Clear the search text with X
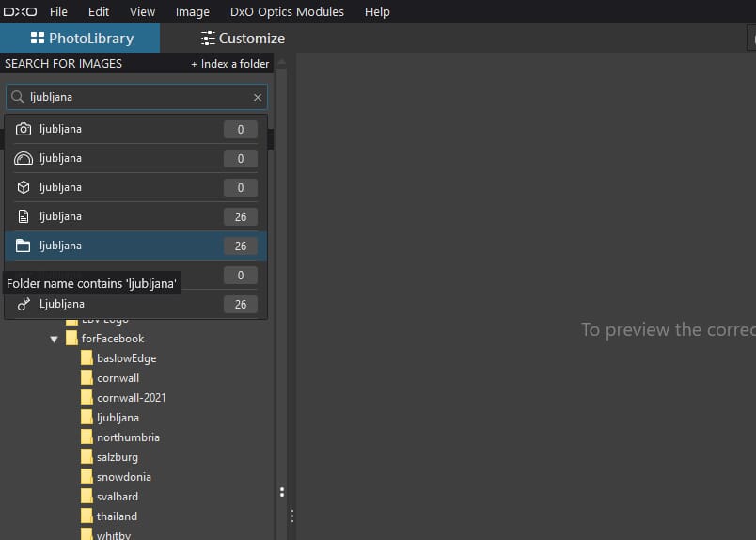 258,98
